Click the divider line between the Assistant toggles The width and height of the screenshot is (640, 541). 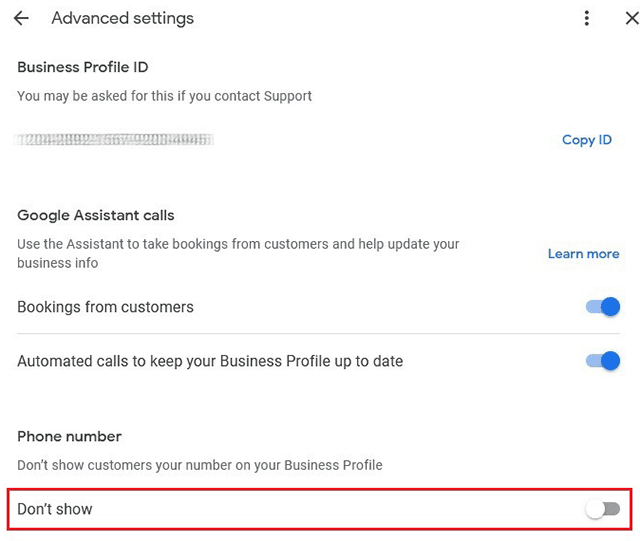click(x=318, y=334)
